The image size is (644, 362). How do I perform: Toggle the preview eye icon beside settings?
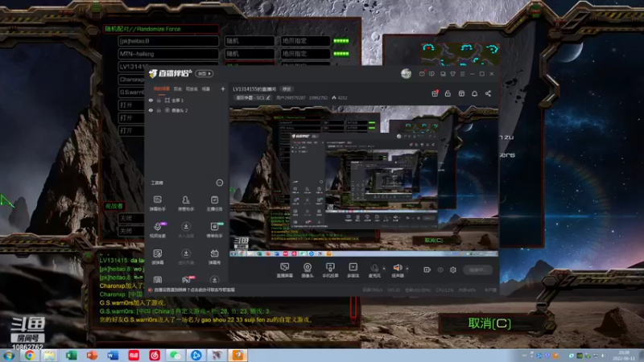click(x=440, y=269)
